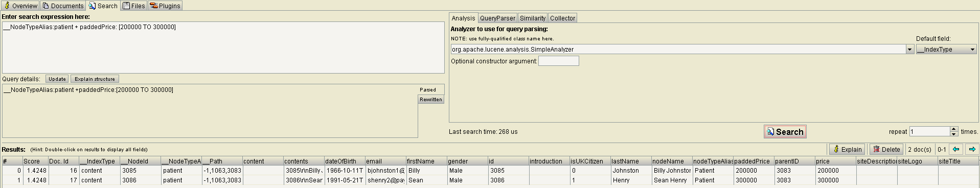
Task: Click the siteTitle column header
Action: 958,161
